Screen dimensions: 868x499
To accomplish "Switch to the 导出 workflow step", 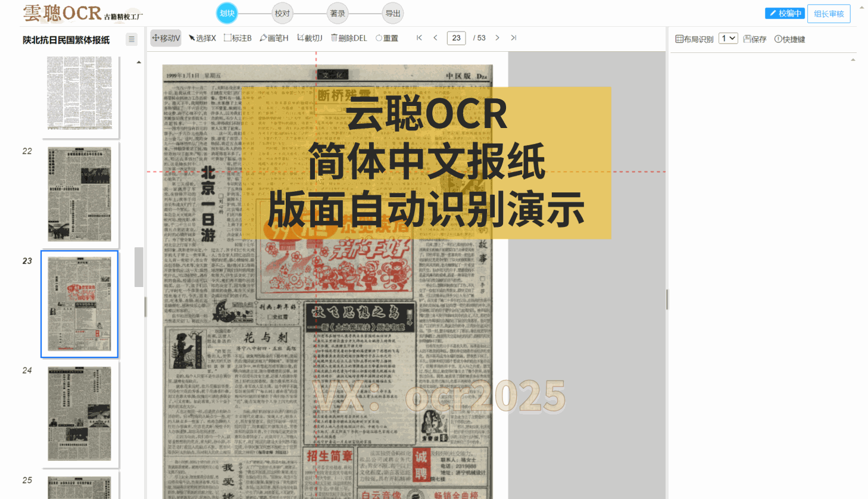I will point(393,13).
